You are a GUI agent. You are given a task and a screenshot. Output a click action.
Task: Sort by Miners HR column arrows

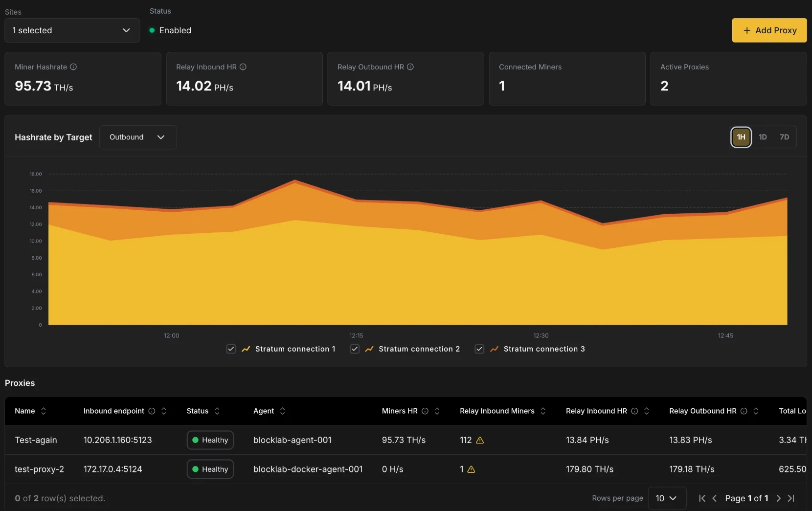[x=437, y=411]
